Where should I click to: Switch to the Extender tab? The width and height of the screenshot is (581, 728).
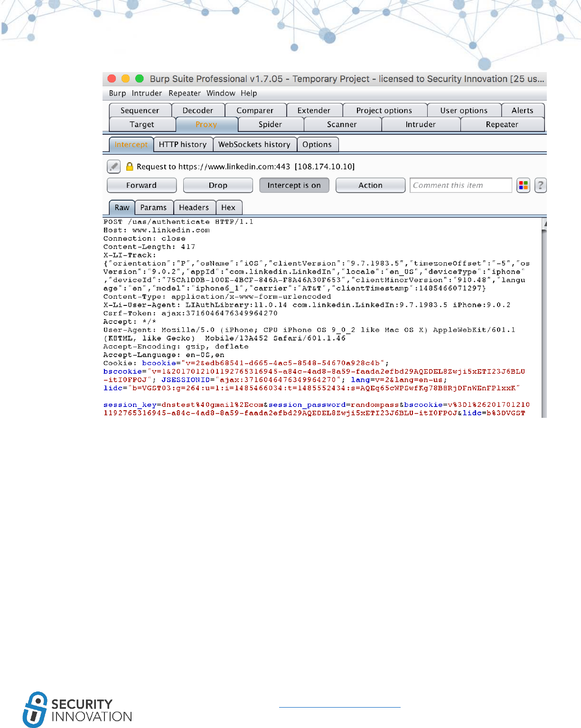314,111
